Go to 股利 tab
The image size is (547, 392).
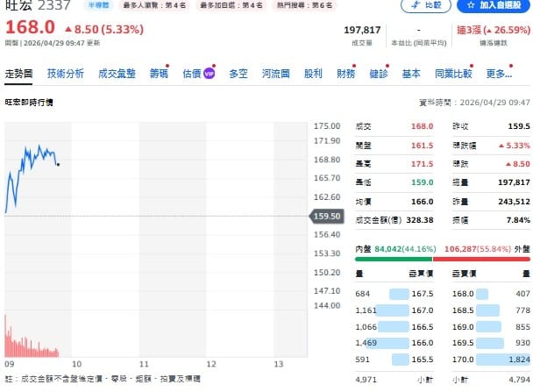(312, 74)
